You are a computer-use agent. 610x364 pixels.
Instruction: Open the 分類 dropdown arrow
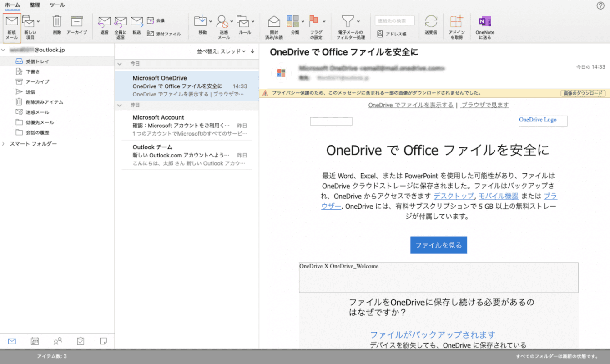303,21
